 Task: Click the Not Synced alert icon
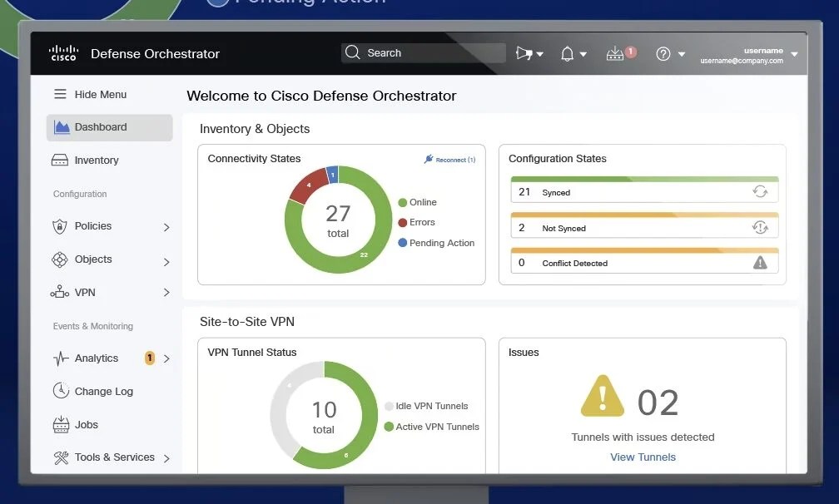click(760, 228)
